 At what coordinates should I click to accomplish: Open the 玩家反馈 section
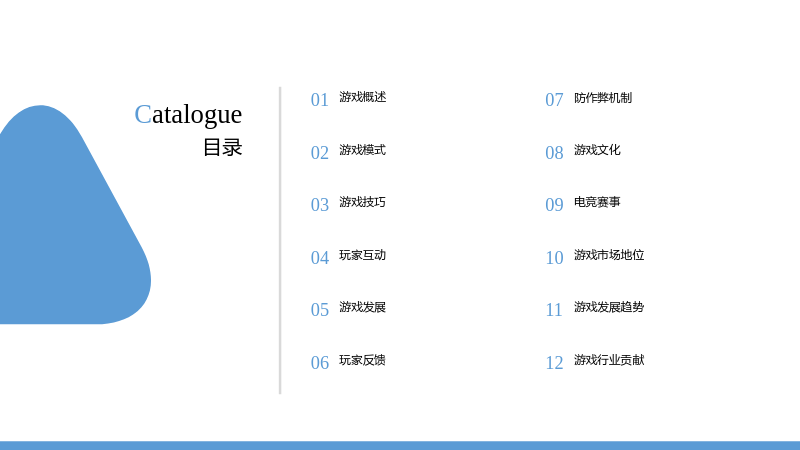point(362,360)
